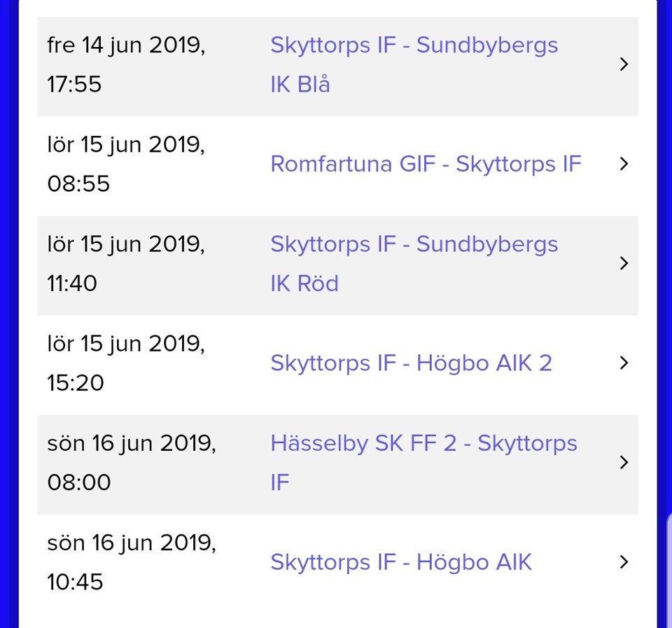This screenshot has height=628, width=672.
Task: Click chevron next to Skyttorps IF - Högbo AIK 2
Action: pos(624,363)
